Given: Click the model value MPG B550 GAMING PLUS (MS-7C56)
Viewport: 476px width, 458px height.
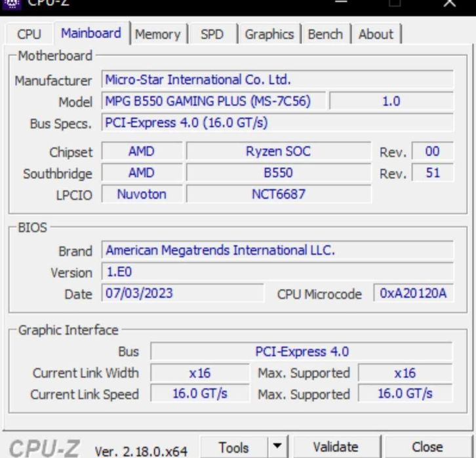Looking at the screenshot, I should (x=213, y=101).
